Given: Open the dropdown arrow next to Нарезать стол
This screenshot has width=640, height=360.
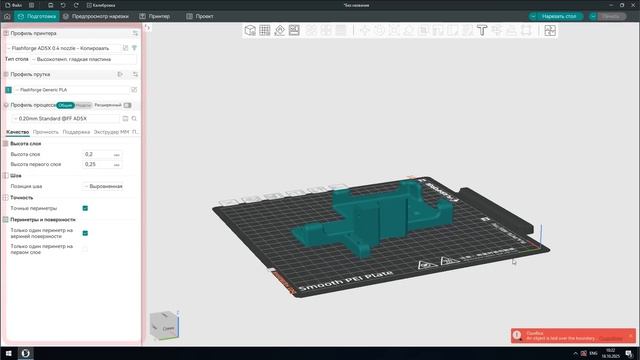Looking at the screenshot, I should (533, 16).
